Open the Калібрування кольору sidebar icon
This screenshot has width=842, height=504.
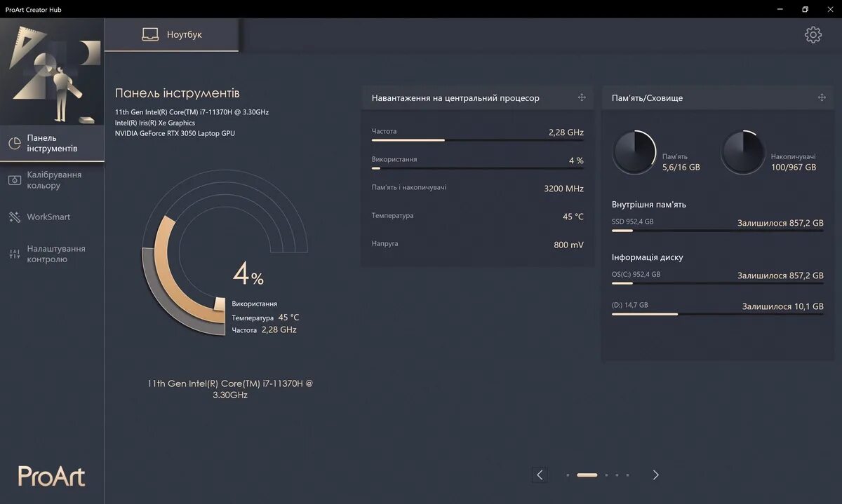tap(15, 179)
